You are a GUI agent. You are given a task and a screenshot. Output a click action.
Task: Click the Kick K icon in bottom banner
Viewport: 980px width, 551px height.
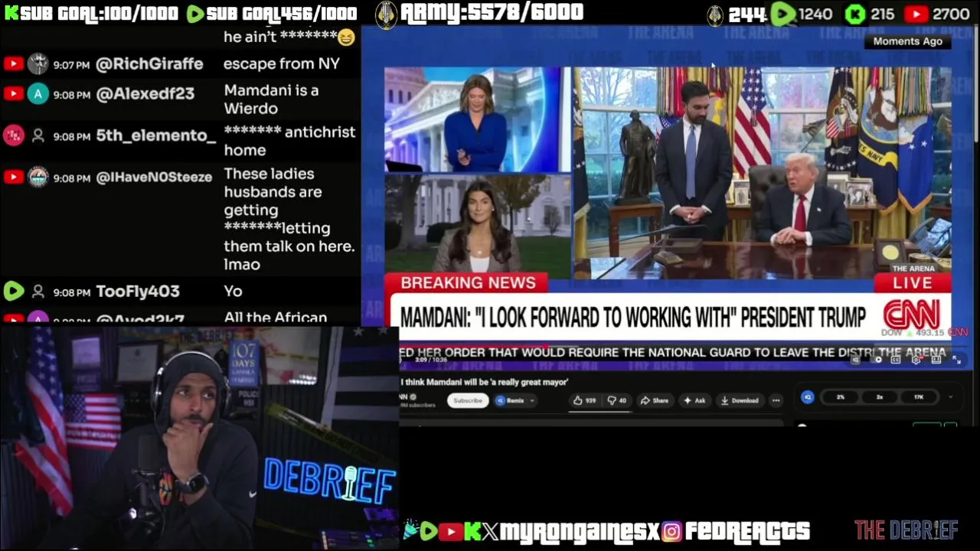coord(472,530)
